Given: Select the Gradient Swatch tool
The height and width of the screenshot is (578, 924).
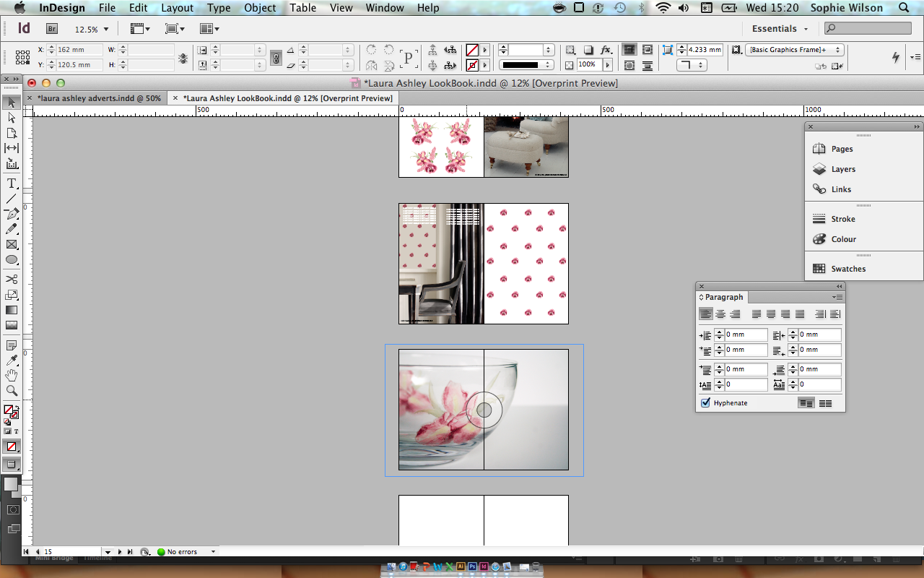Looking at the screenshot, I should [12, 310].
